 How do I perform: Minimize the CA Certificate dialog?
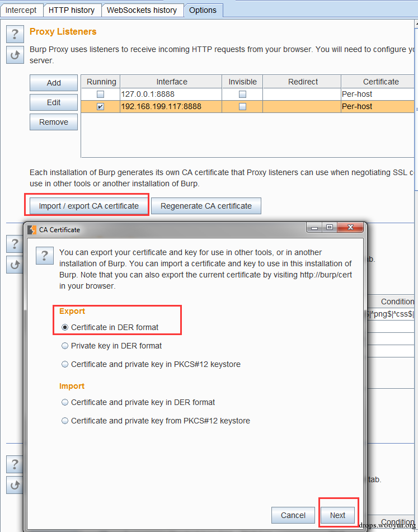coord(314,227)
